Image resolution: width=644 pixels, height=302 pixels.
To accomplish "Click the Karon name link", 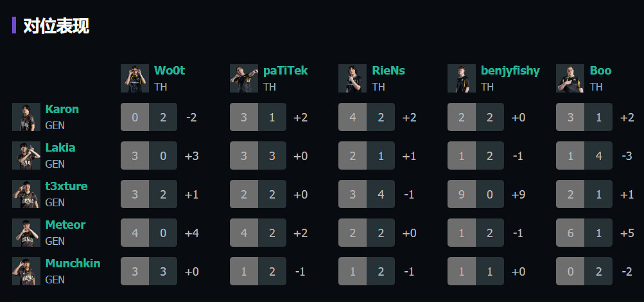I will pyautogui.click(x=62, y=109).
